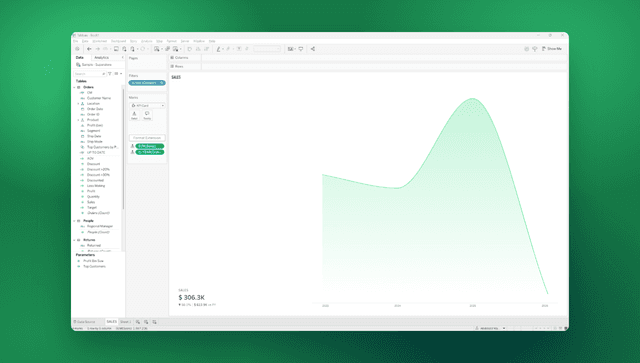The height and width of the screenshot is (363, 640).
Task: Open the KPI Card mark type dropdown
Action: coord(147,105)
